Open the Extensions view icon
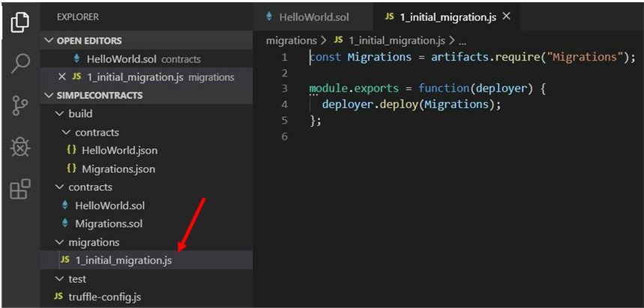Viewport: 644px width, 308px height. (x=20, y=188)
